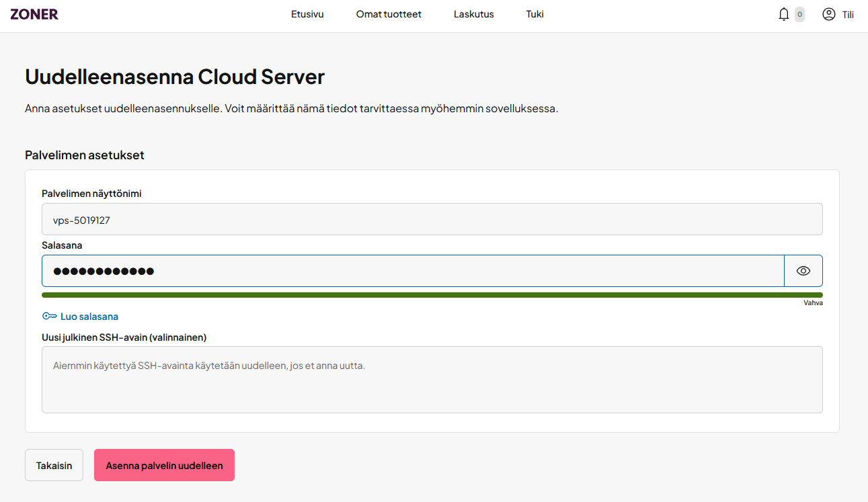Click the green password strength bar
The height and width of the screenshot is (502, 868).
[x=432, y=295]
